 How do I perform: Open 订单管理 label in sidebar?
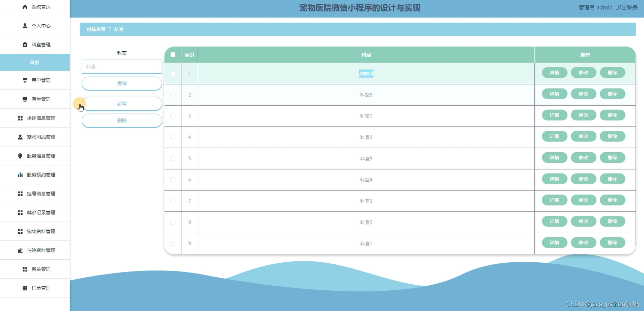tap(41, 288)
